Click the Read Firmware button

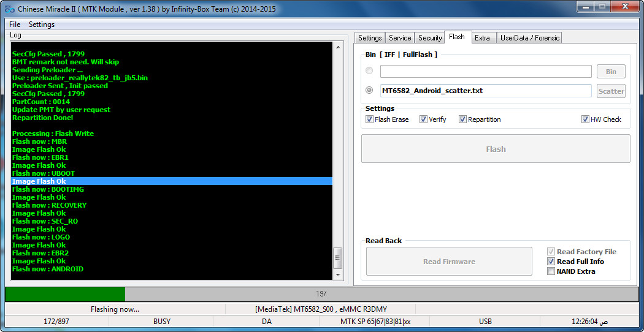pyautogui.click(x=449, y=262)
